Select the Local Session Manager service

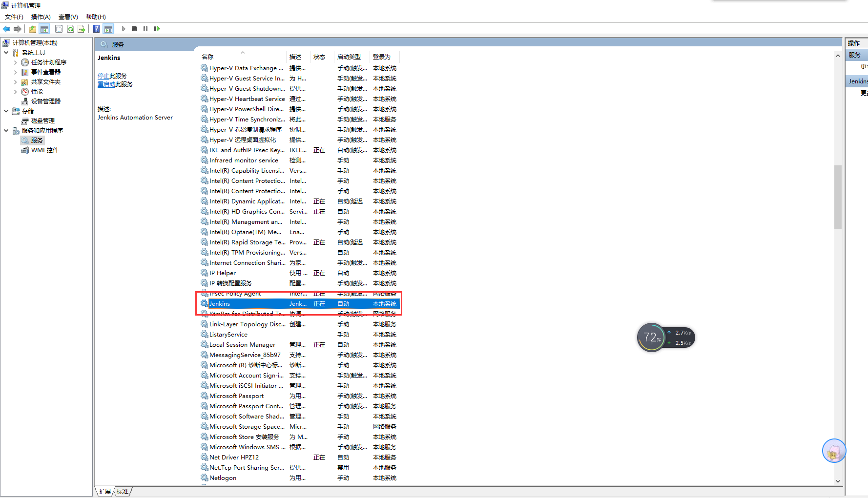(x=300, y=345)
